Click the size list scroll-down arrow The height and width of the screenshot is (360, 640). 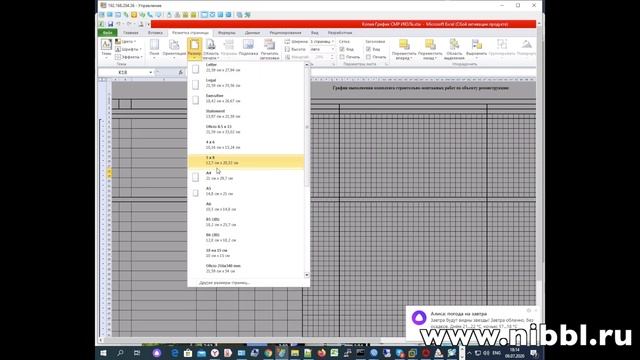tap(307, 275)
